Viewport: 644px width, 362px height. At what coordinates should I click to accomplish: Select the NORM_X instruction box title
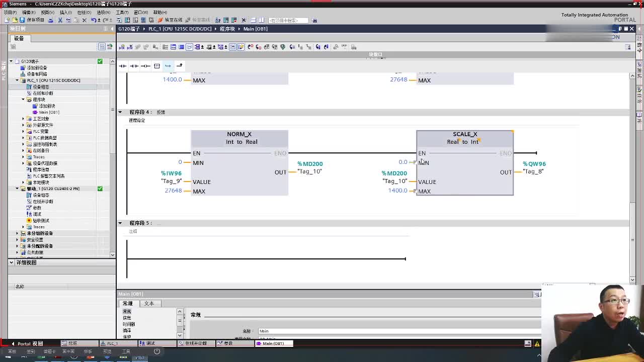(x=239, y=134)
